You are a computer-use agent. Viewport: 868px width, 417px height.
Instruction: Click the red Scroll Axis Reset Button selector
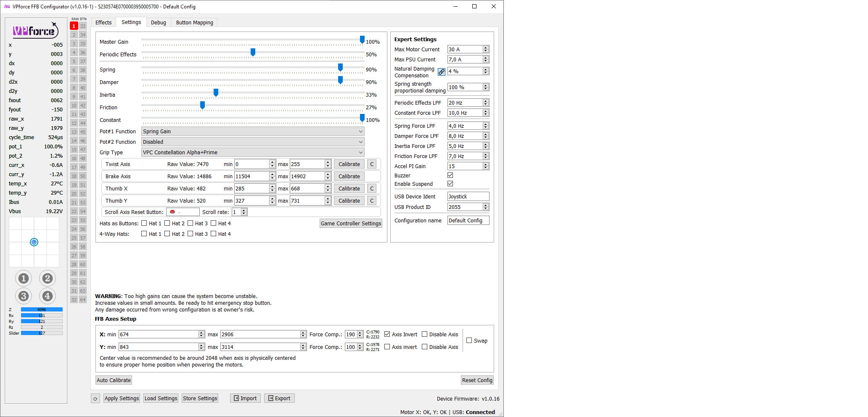[x=183, y=212]
